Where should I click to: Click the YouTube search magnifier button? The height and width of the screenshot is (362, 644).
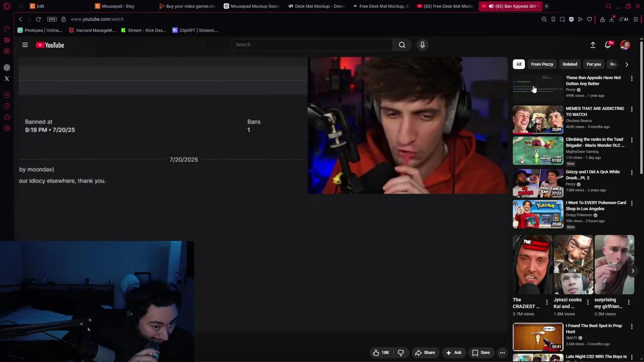point(402,45)
